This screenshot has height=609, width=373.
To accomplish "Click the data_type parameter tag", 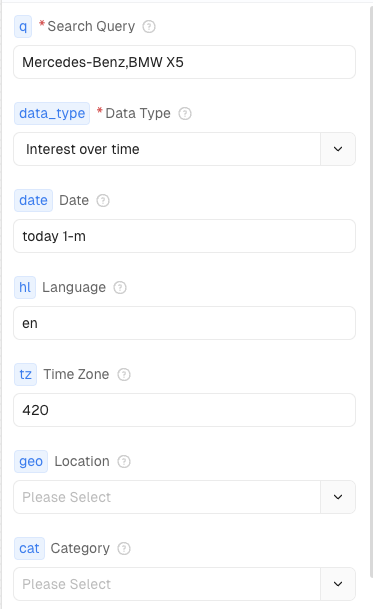I will click(52, 113).
